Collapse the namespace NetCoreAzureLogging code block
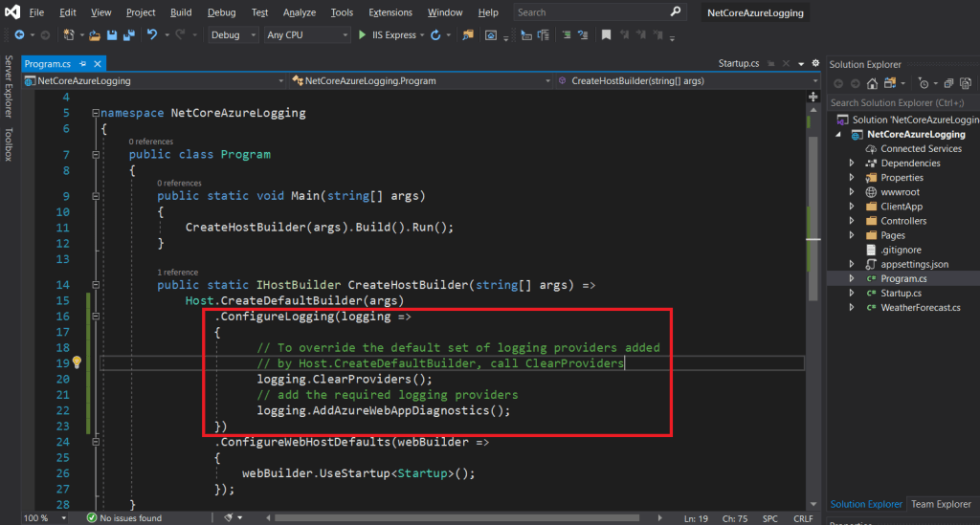980x525 pixels. (x=96, y=113)
